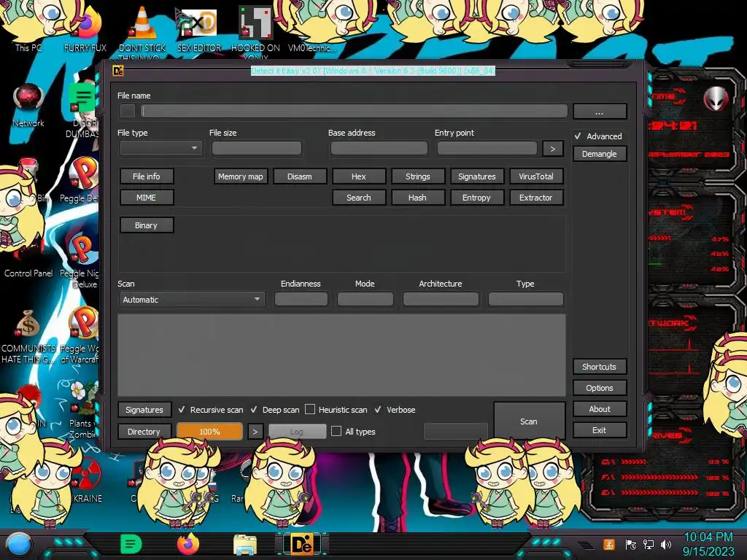The height and width of the screenshot is (560, 747).
Task: Click arrow button next to 100% progress
Action: [x=255, y=432]
